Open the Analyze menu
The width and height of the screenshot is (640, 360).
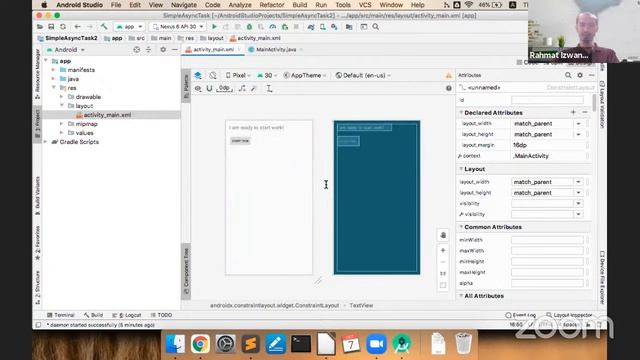pos(240,5)
